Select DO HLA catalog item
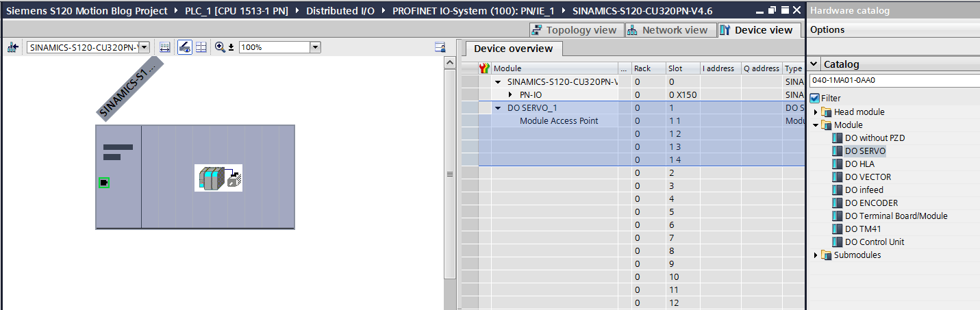980x310 pixels. pos(859,164)
